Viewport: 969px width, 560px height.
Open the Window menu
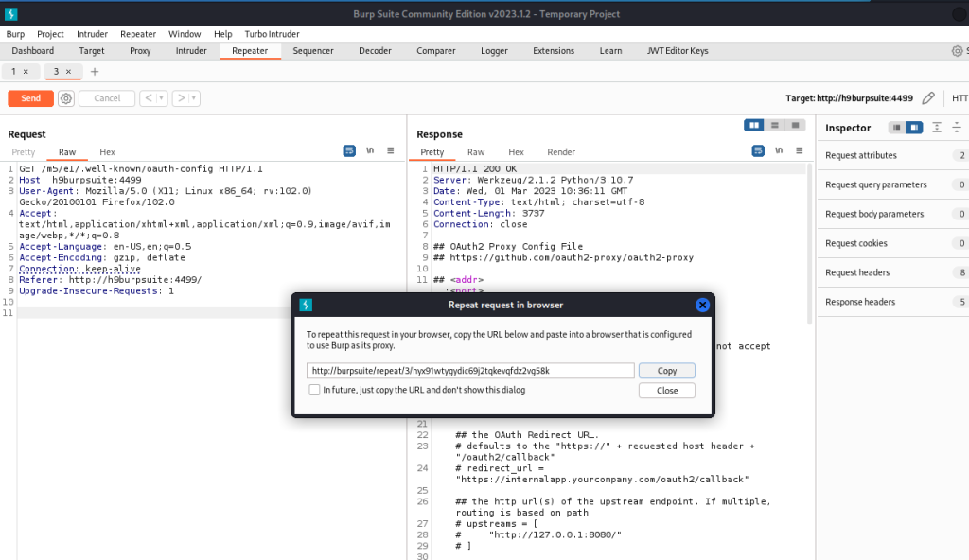(185, 34)
